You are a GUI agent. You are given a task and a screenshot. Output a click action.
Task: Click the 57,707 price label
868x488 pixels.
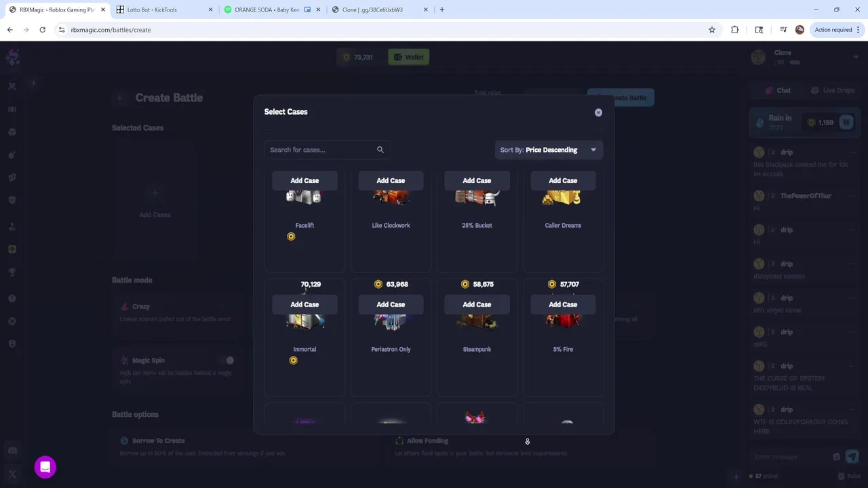coord(570,284)
